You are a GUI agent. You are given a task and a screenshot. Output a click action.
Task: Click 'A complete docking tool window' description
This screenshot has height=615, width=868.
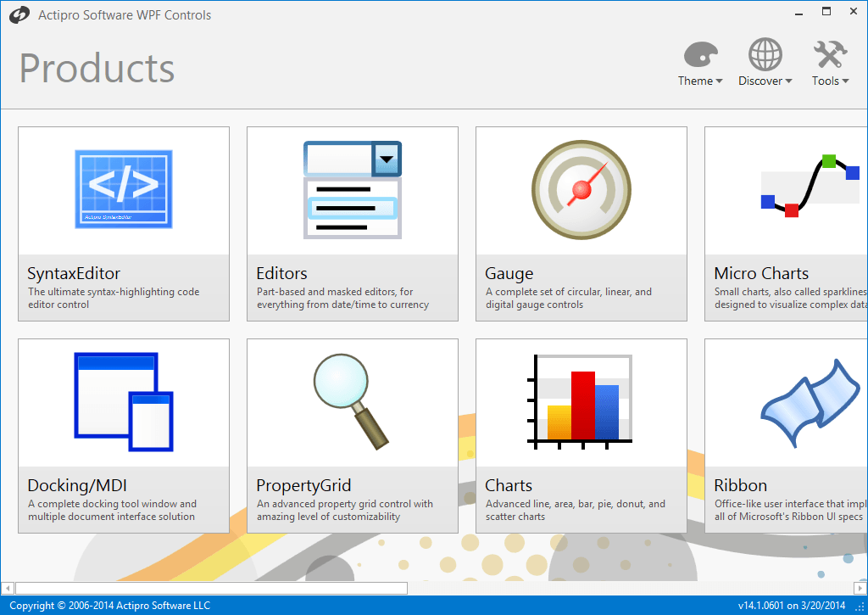pos(113,511)
